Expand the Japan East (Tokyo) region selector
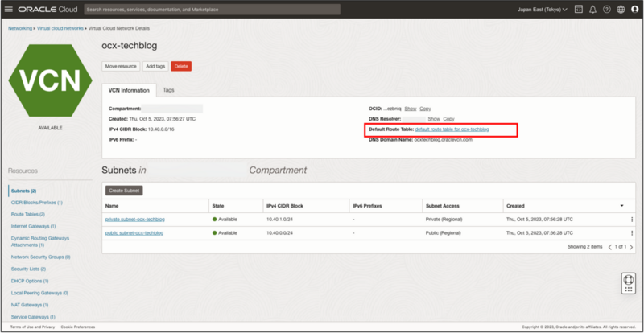The width and height of the screenshot is (644, 333). pos(542,10)
